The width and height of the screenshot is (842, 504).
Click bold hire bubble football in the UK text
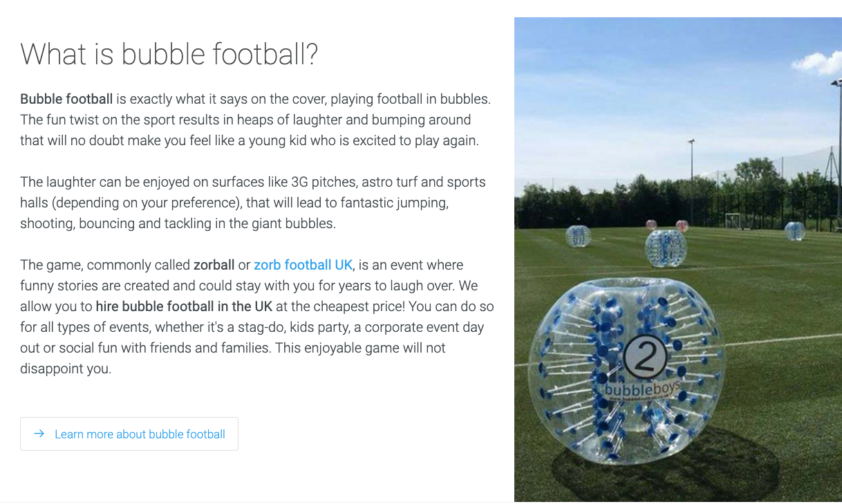184,306
